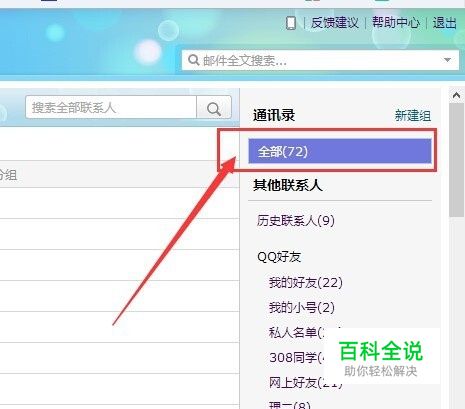Open 我的小号(2) group
This screenshot has height=409, width=465.
click(302, 307)
